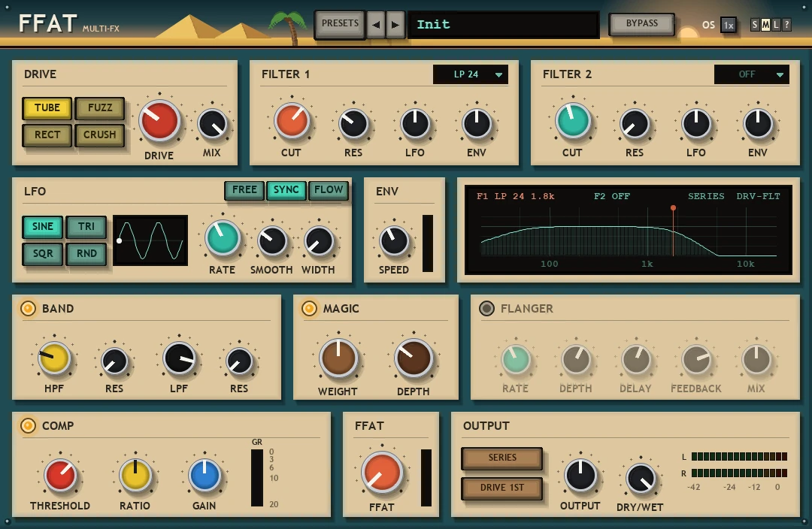Select the previous preset arrow

[376, 24]
